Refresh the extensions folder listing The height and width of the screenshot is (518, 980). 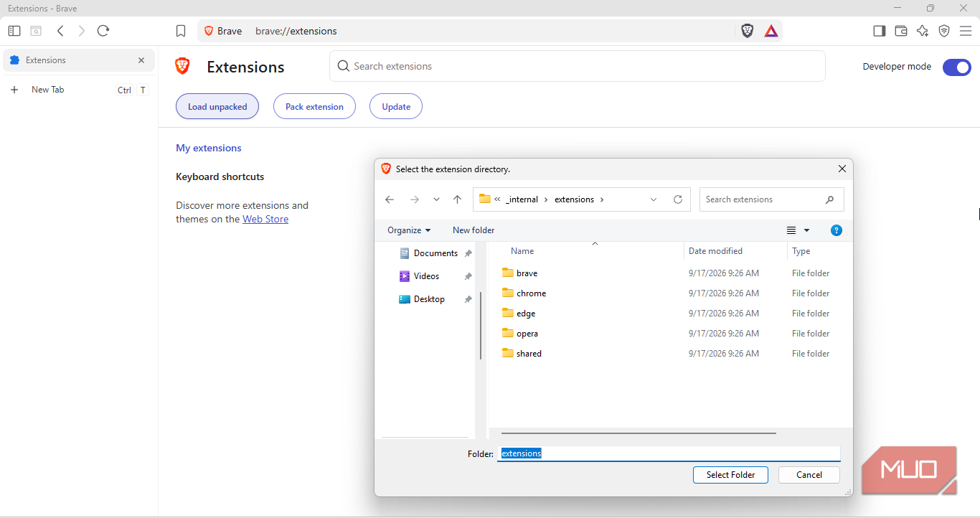[x=678, y=199]
